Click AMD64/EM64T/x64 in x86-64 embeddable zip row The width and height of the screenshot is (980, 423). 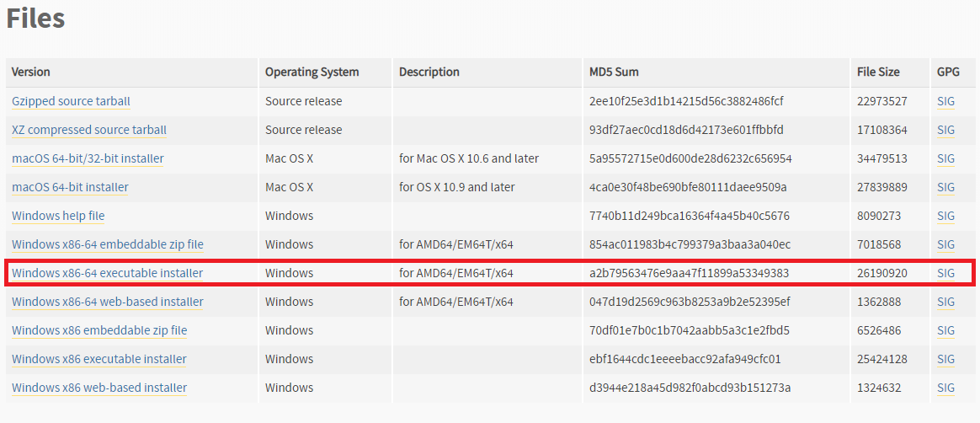point(456,244)
